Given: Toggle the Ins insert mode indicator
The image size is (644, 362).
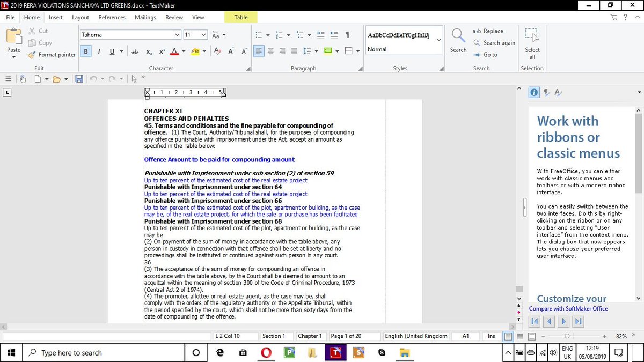Looking at the screenshot, I should click(x=492, y=336).
